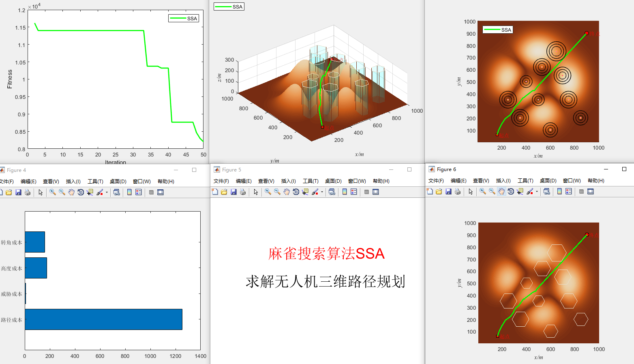Viewport: 634px width, 364px height.
Task: Expand brush options arrow in Figure 6
Action: (537, 192)
